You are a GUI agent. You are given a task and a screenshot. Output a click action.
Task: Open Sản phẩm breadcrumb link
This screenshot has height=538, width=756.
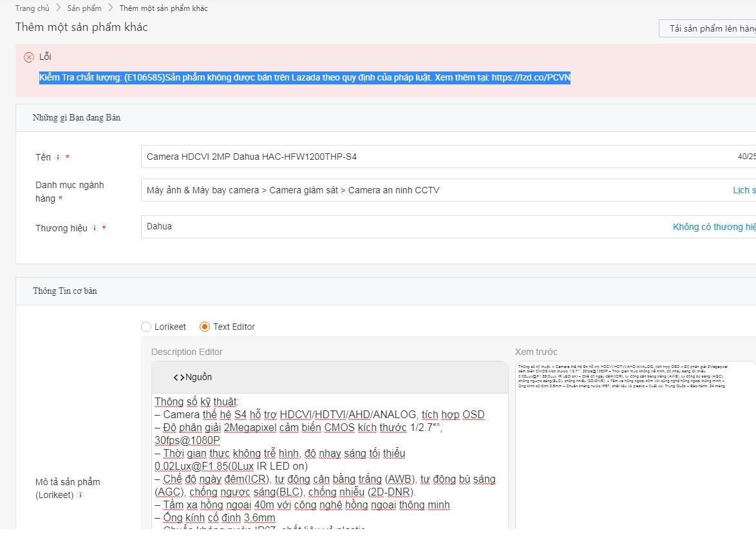tap(84, 8)
